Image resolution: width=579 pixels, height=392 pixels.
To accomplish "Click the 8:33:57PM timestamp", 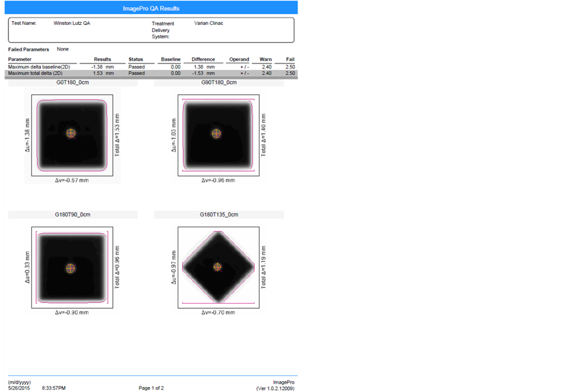I will point(54,388).
